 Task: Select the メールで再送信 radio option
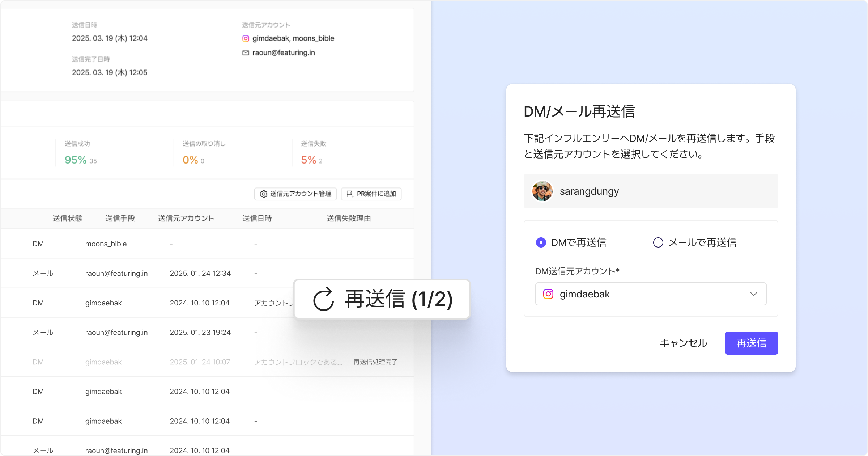[658, 242]
